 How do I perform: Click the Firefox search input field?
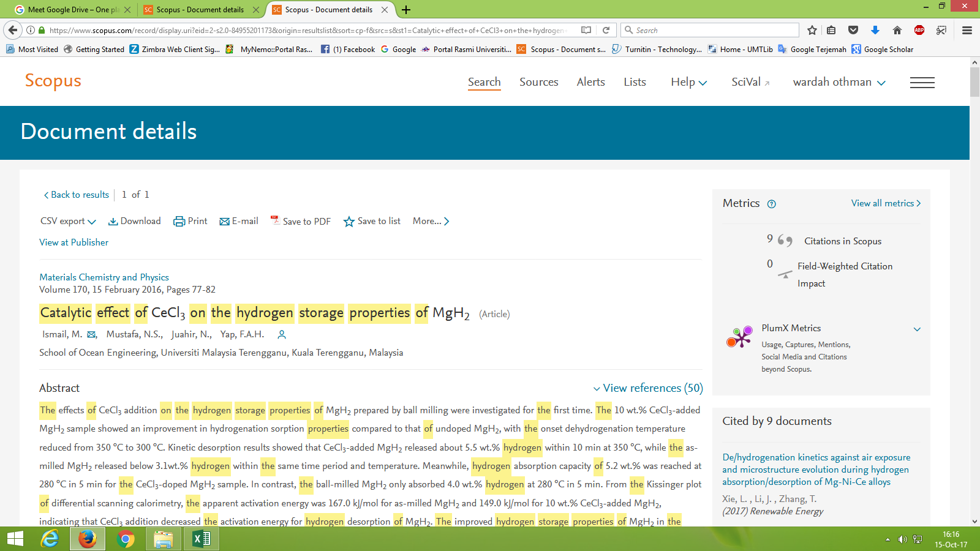point(714,30)
